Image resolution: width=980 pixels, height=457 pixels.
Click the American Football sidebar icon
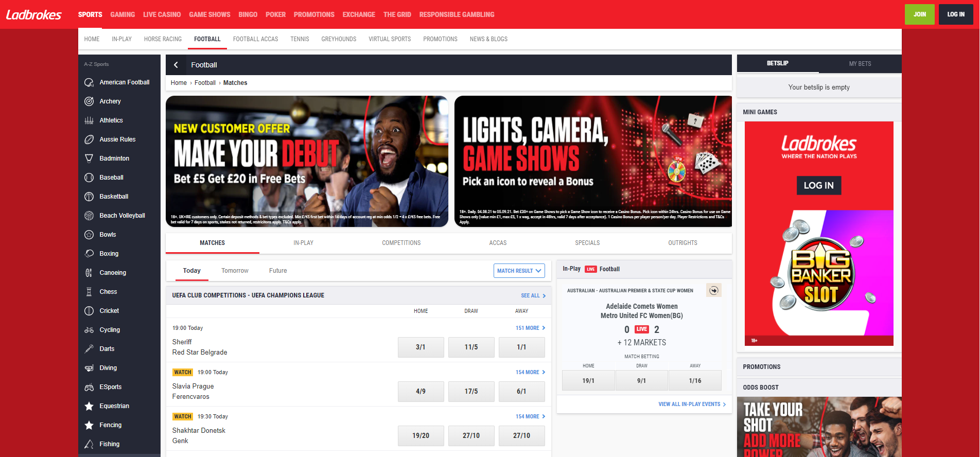89,82
